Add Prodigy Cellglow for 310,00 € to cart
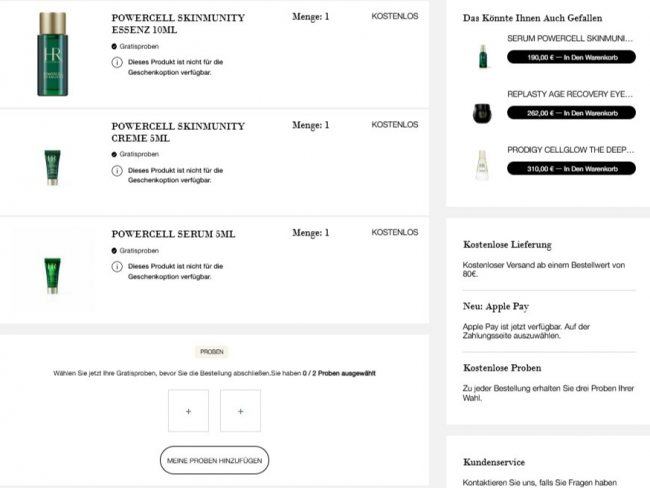650x488 pixels. [x=571, y=169]
